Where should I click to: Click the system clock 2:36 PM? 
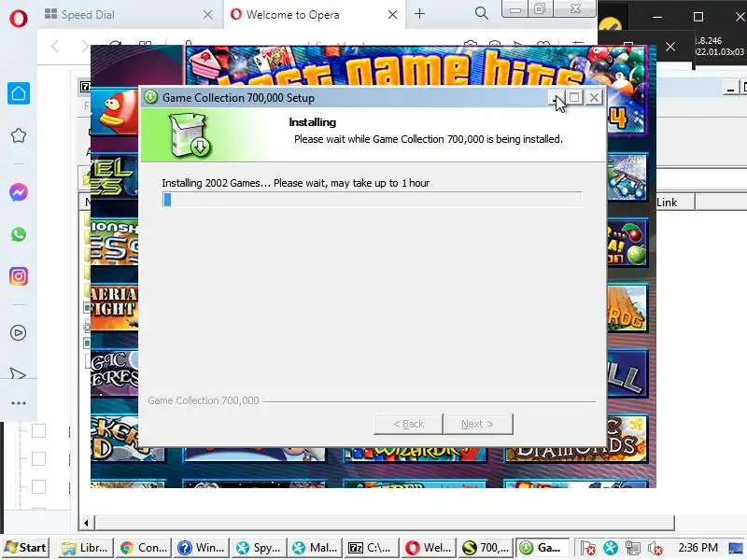(x=698, y=548)
